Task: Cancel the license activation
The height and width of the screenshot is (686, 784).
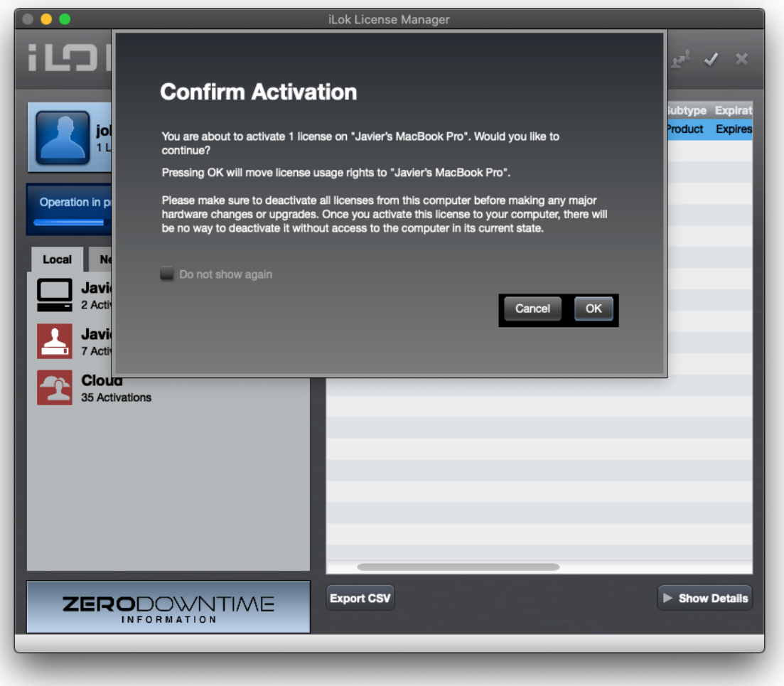Action: coord(532,309)
